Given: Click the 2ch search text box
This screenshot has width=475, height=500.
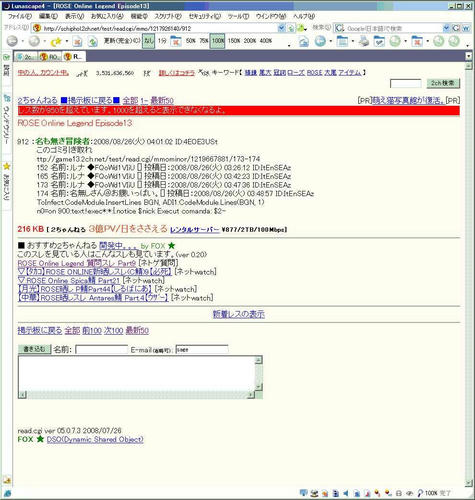Looking at the screenshot, I should coord(406,83).
